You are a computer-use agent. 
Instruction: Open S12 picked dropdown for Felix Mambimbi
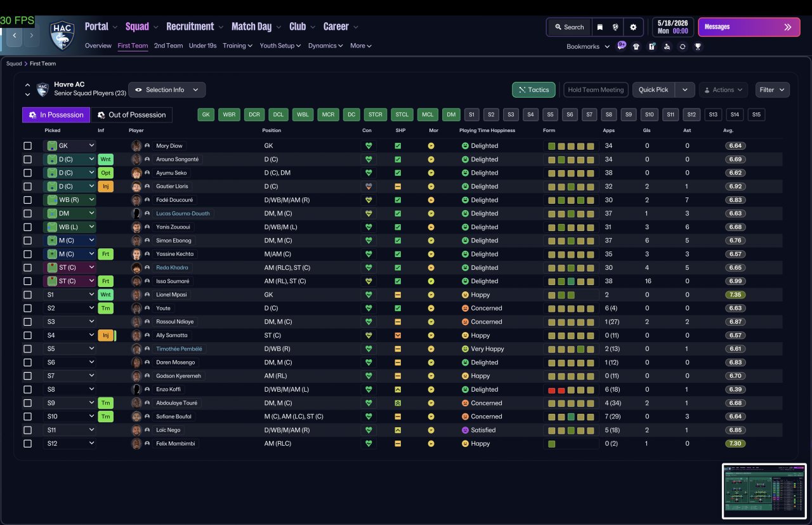pyautogui.click(x=70, y=444)
